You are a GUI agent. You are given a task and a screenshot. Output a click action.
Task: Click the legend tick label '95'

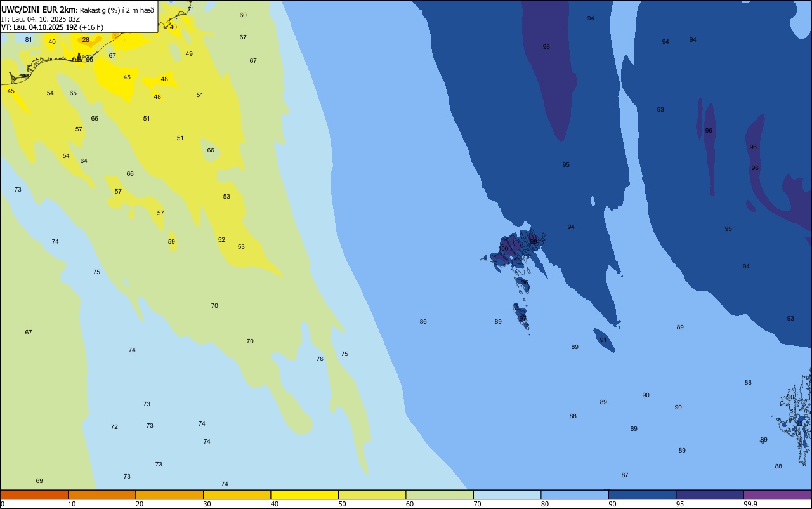pos(680,504)
